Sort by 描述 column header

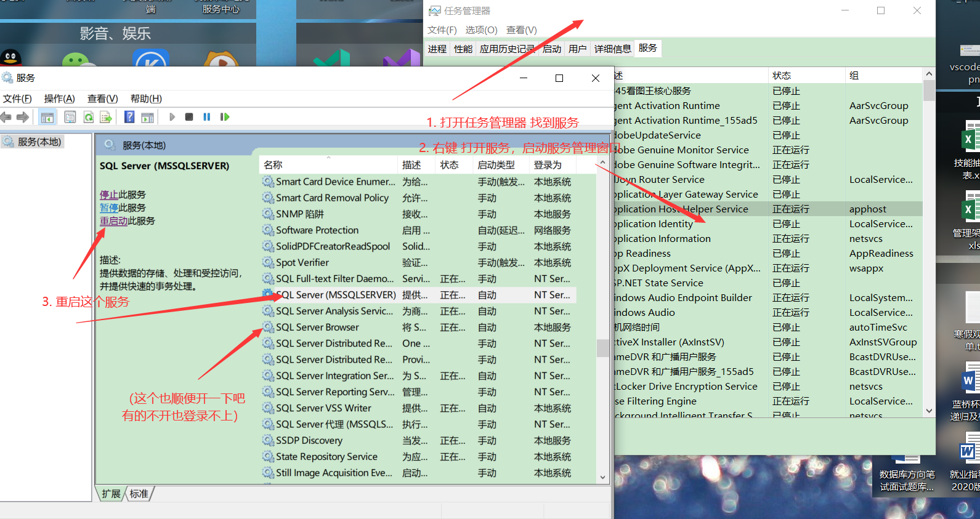[x=416, y=165]
